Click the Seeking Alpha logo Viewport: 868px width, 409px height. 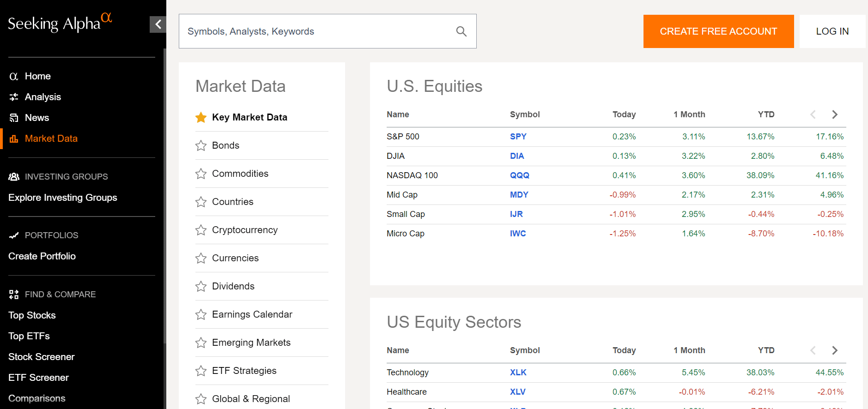60,23
